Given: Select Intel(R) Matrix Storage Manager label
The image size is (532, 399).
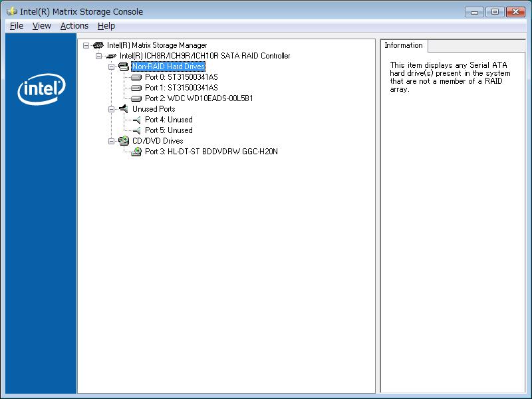Looking at the screenshot, I should click(x=157, y=45).
